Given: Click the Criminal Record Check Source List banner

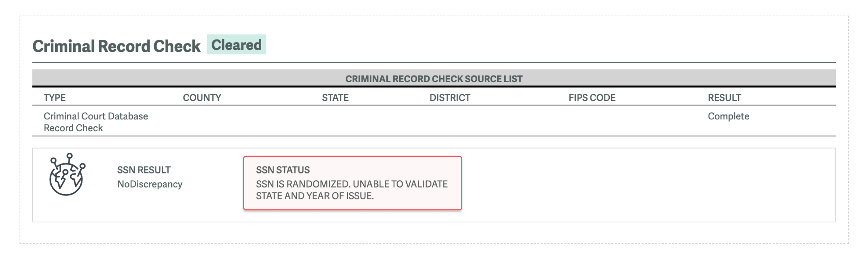Looking at the screenshot, I should point(434,79).
